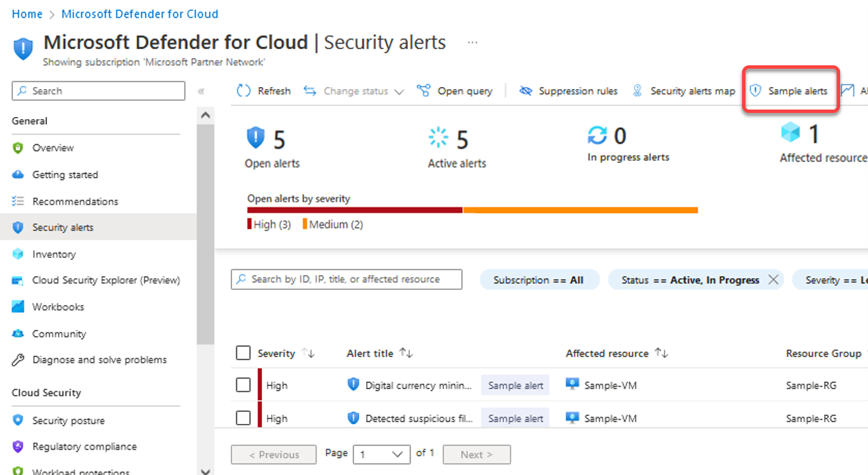868x475 pixels.
Task: Click the Change status arrows icon
Action: click(x=310, y=91)
